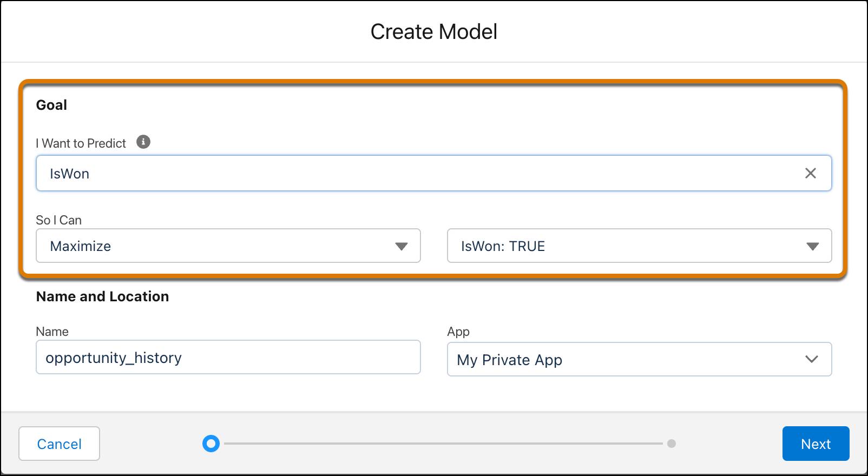868x476 pixels.
Task: Proceed with the Next button
Action: [816, 444]
